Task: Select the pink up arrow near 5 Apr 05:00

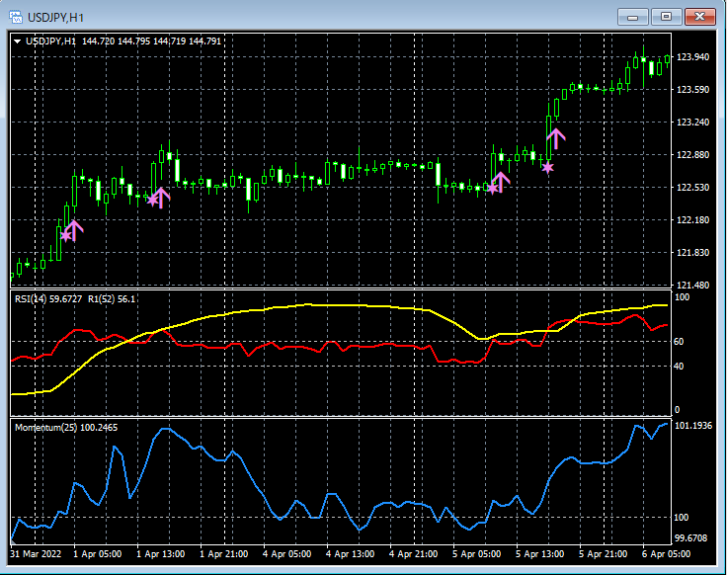Action: [x=501, y=181]
